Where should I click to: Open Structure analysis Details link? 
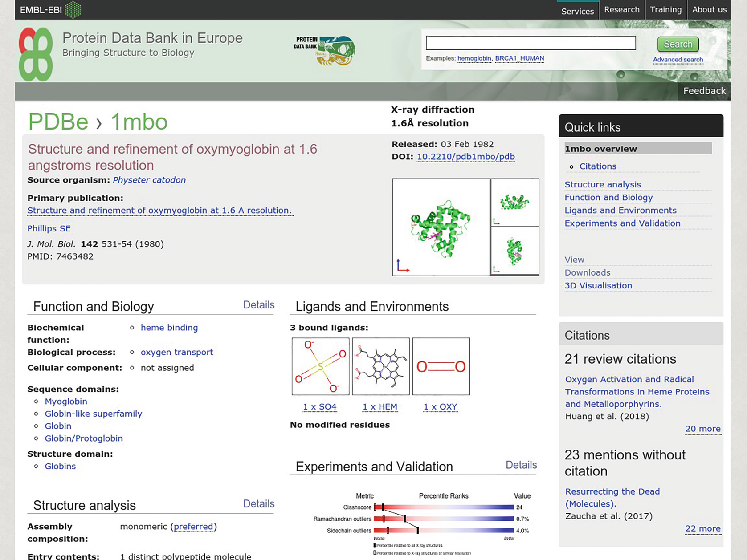(x=258, y=504)
